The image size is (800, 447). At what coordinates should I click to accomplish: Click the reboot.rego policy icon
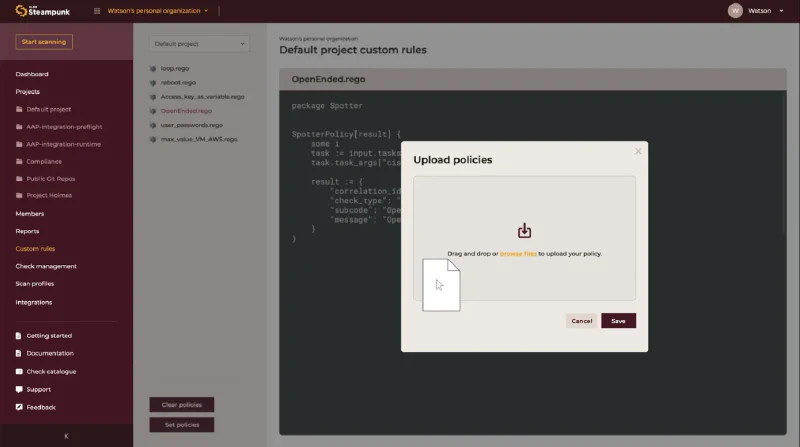click(x=153, y=83)
